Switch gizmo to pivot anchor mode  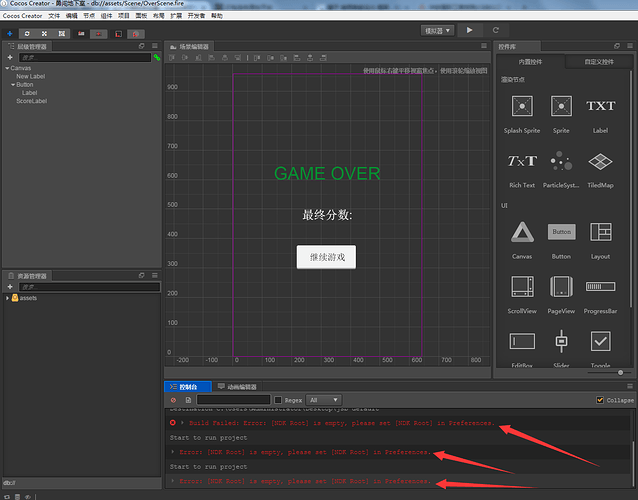tap(81, 34)
